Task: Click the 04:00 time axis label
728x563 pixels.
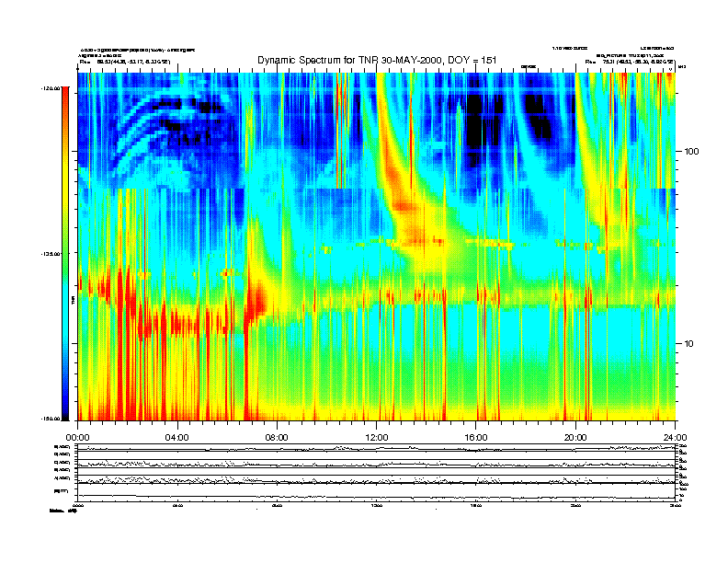Action: click(x=177, y=438)
